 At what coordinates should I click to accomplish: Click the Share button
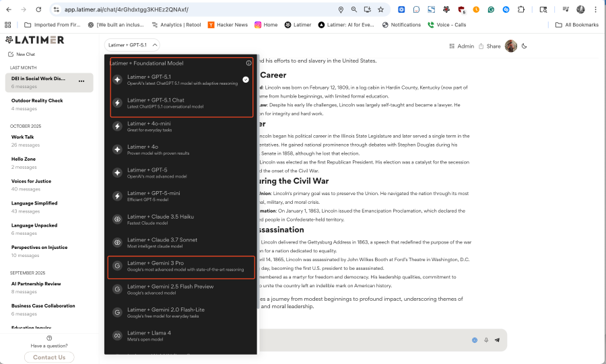tap(490, 46)
